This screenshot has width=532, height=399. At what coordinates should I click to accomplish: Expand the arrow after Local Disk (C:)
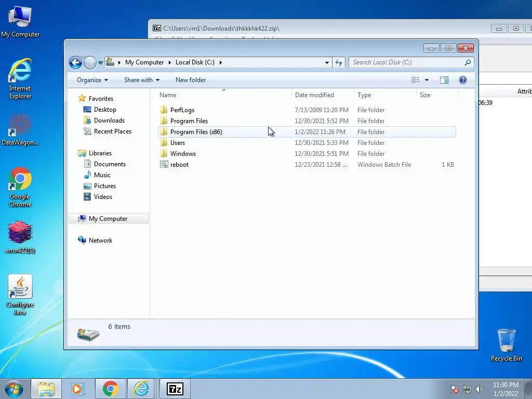(220, 62)
